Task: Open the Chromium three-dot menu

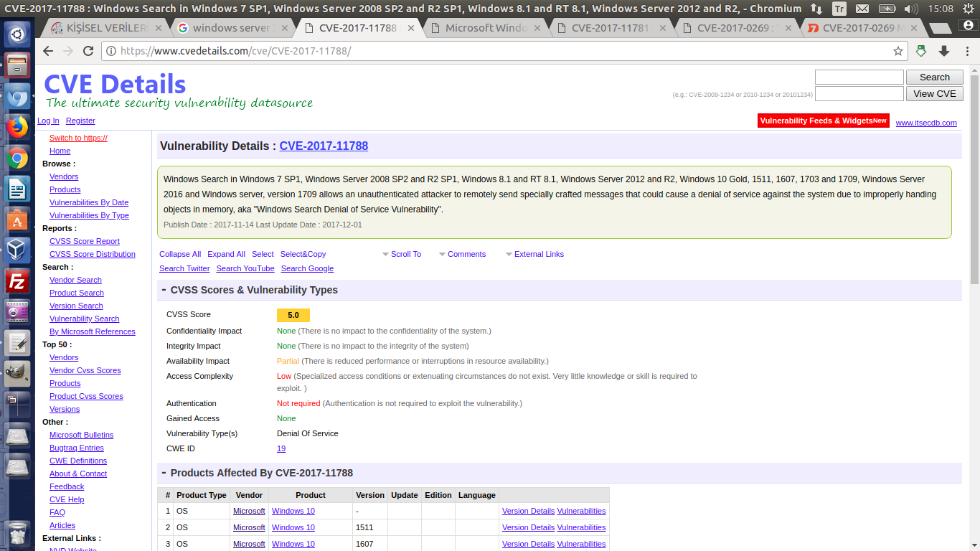Action: tap(966, 51)
